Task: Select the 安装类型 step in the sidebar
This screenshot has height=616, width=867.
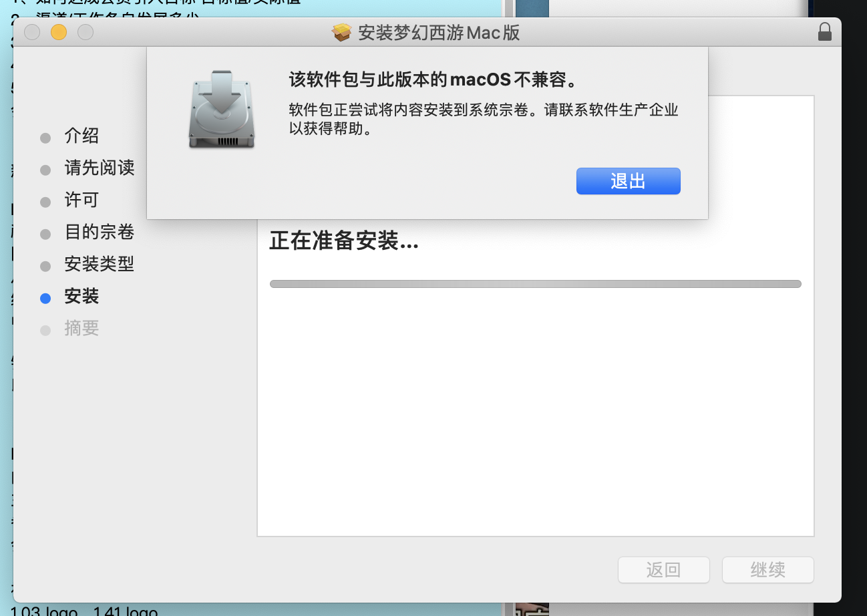Action: pyautogui.click(x=100, y=264)
